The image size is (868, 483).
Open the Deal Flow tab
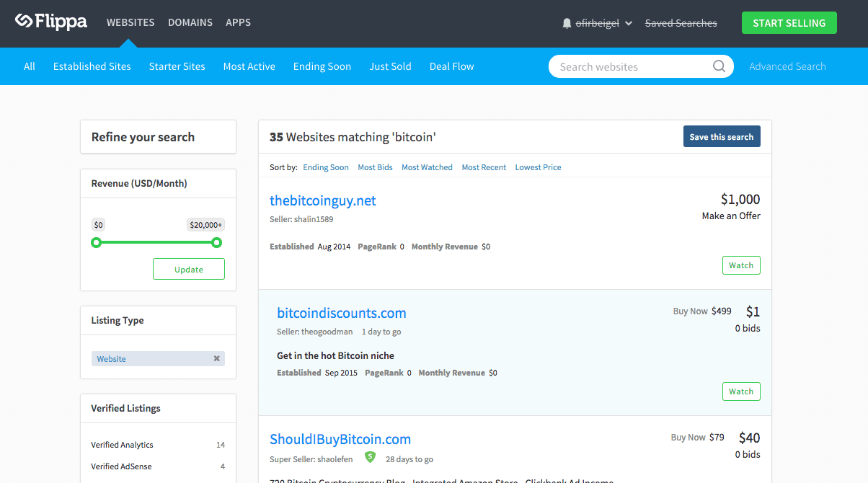452,66
